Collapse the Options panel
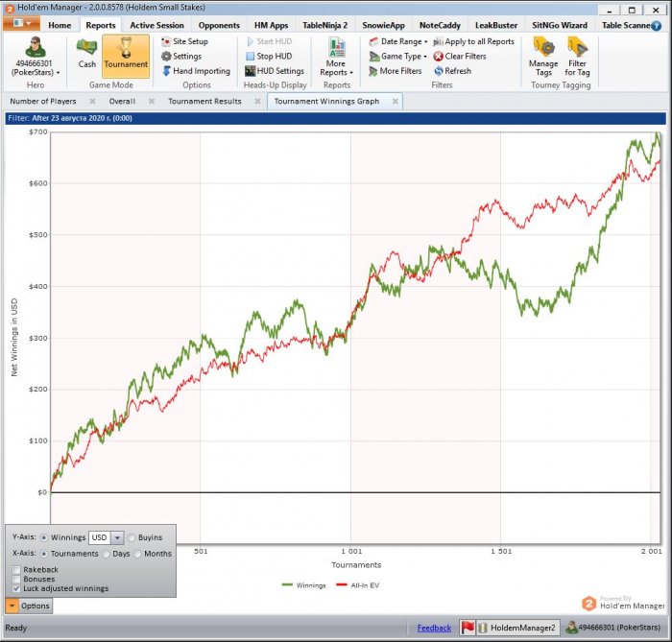The height and width of the screenshot is (642, 672). pos(29,606)
